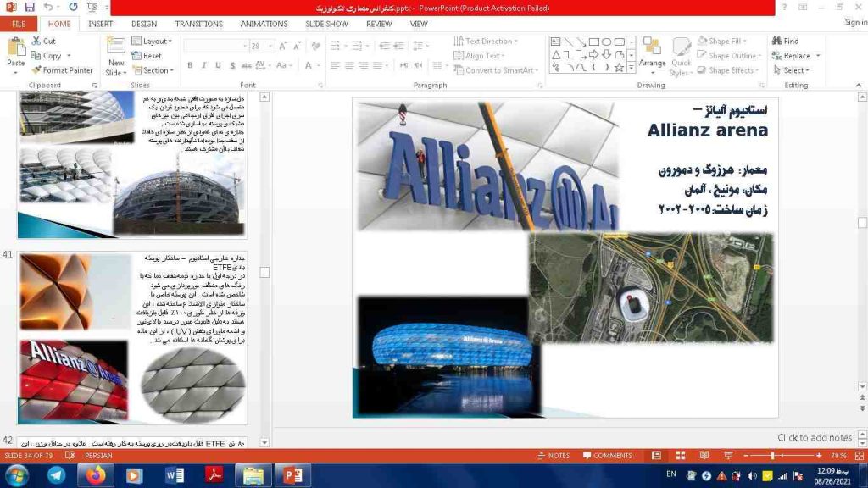Open Find dialog
Image resolution: width=868 pixels, height=488 pixels.
[x=786, y=41]
